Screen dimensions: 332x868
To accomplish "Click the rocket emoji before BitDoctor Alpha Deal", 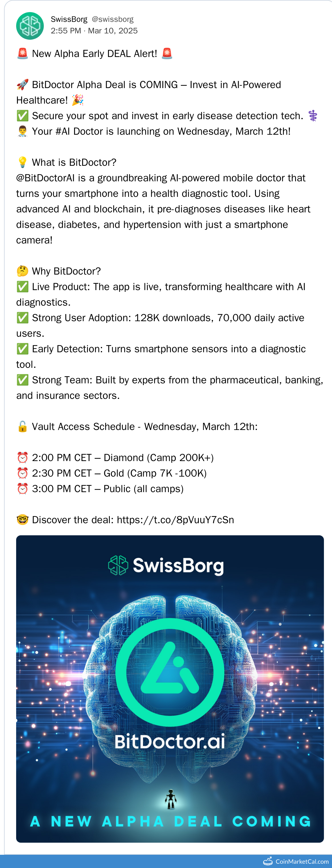I will [22, 85].
